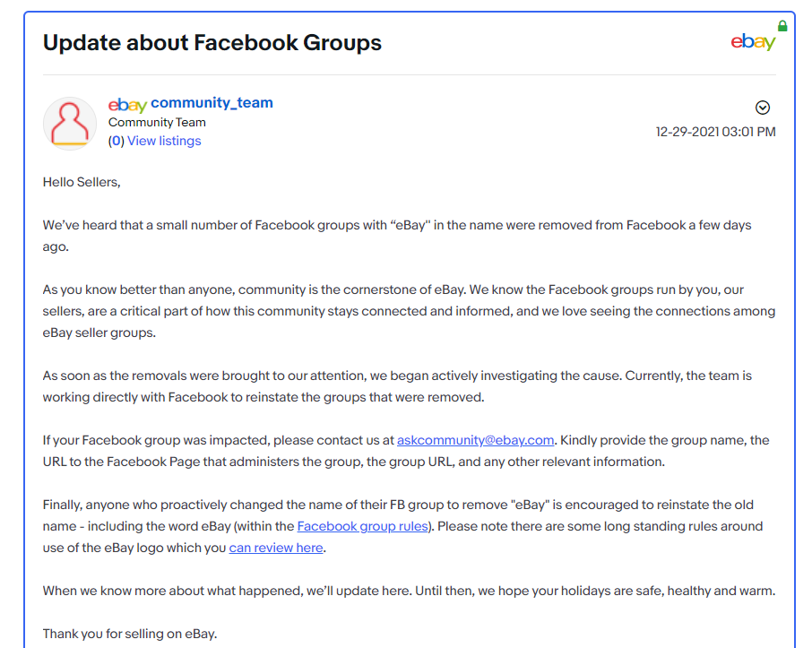Click the 'Update about Facebook Groups' title
Viewport: 812px width, 648px height.
tap(212, 42)
